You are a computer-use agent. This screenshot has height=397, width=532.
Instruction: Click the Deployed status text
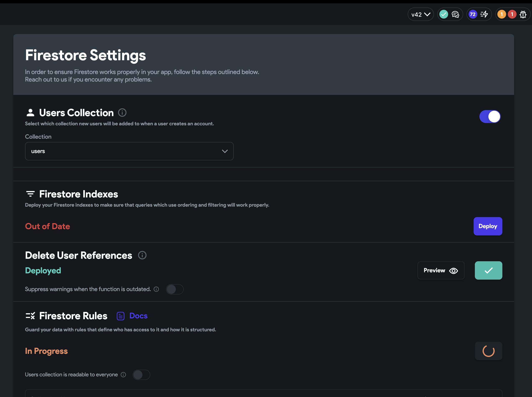[43, 270]
